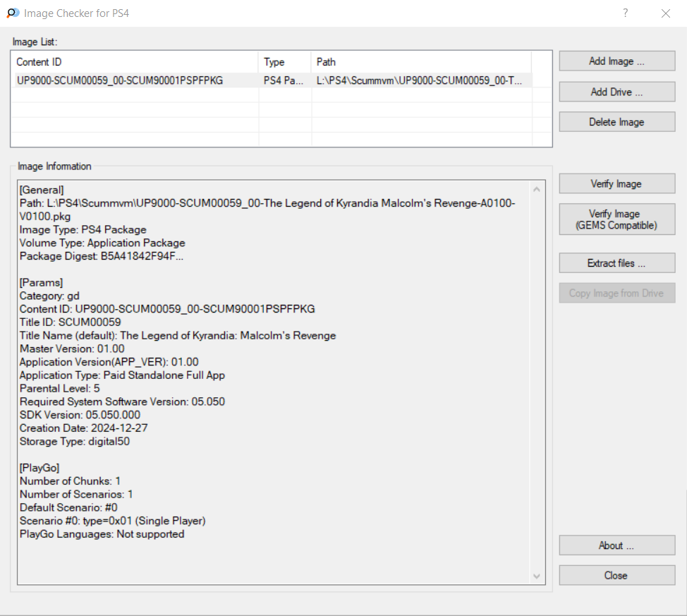Run Verify Image on the package

coord(617,183)
